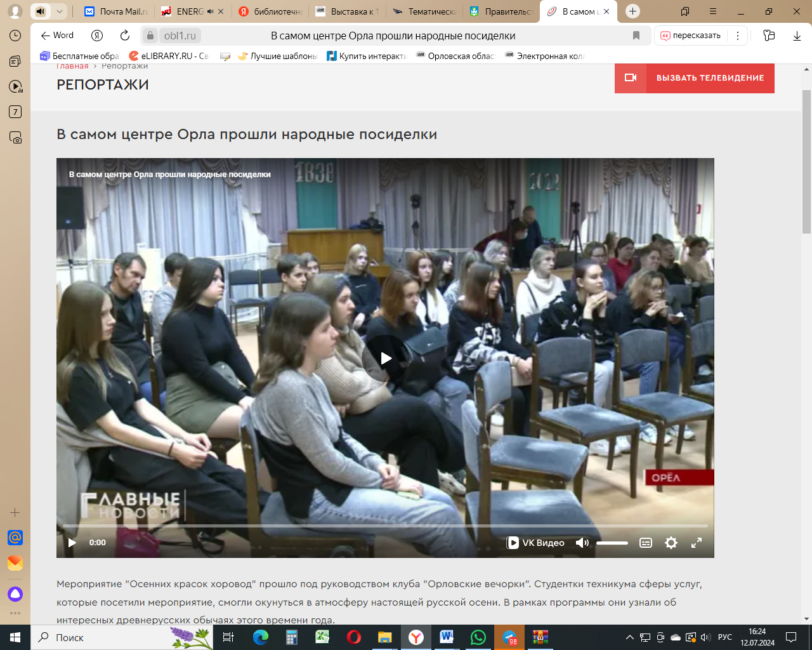Screen dimensions: 812x650
Task: Click the пересказать summary button
Action: [691, 36]
